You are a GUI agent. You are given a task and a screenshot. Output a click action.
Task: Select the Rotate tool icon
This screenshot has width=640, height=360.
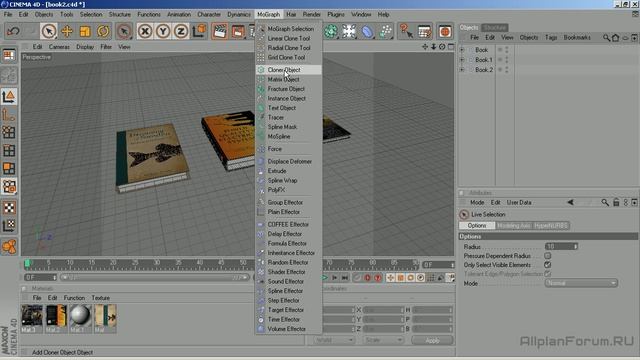[103, 31]
